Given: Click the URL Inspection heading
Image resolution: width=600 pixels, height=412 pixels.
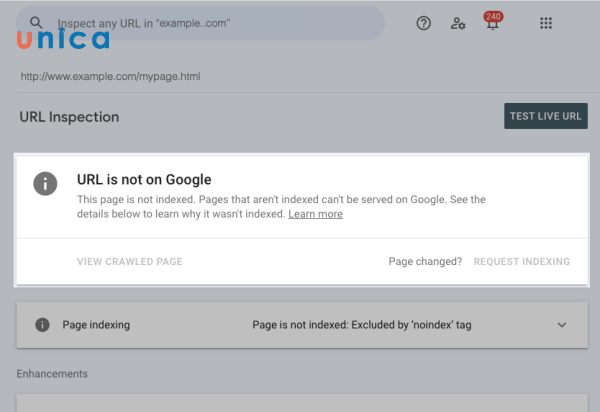Looking at the screenshot, I should (69, 117).
